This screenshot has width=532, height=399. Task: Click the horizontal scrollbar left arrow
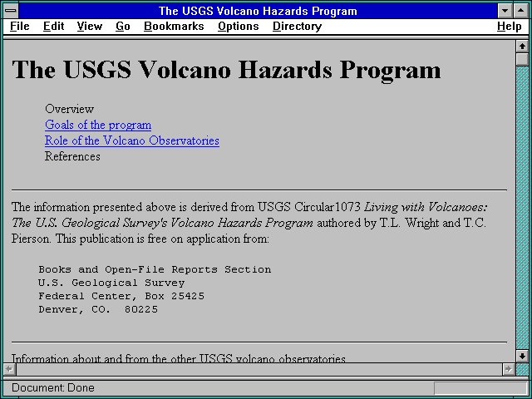pos(9,369)
